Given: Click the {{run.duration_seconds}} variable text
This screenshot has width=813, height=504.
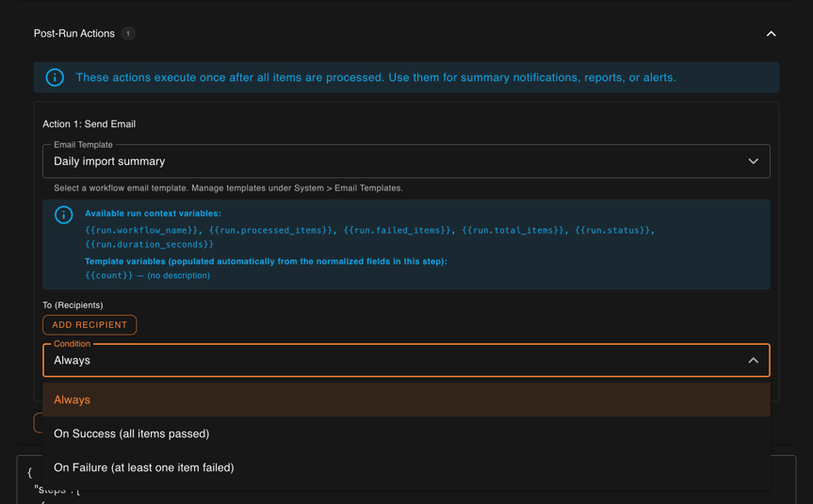Looking at the screenshot, I should click(150, 244).
